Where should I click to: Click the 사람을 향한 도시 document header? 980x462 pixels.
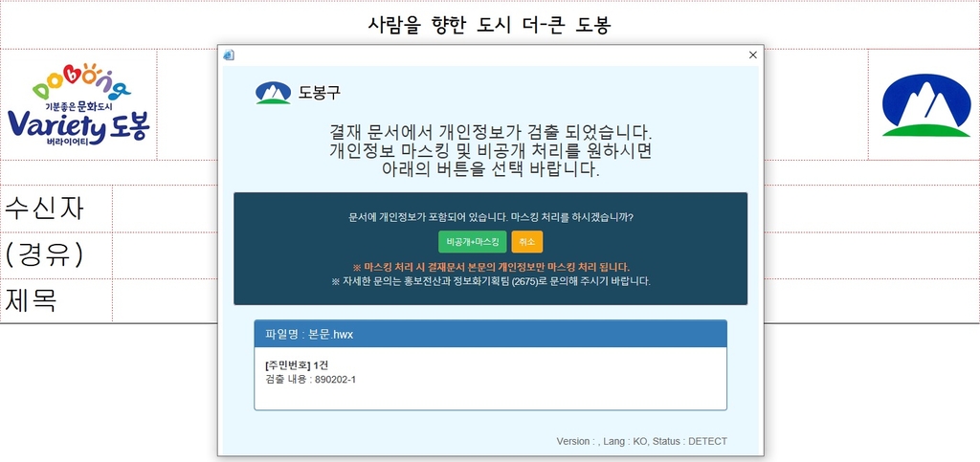pyautogui.click(x=489, y=25)
